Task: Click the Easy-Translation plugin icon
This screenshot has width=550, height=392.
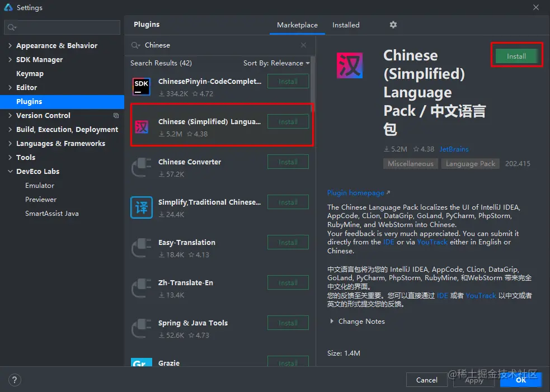Action: coord(142,248)
